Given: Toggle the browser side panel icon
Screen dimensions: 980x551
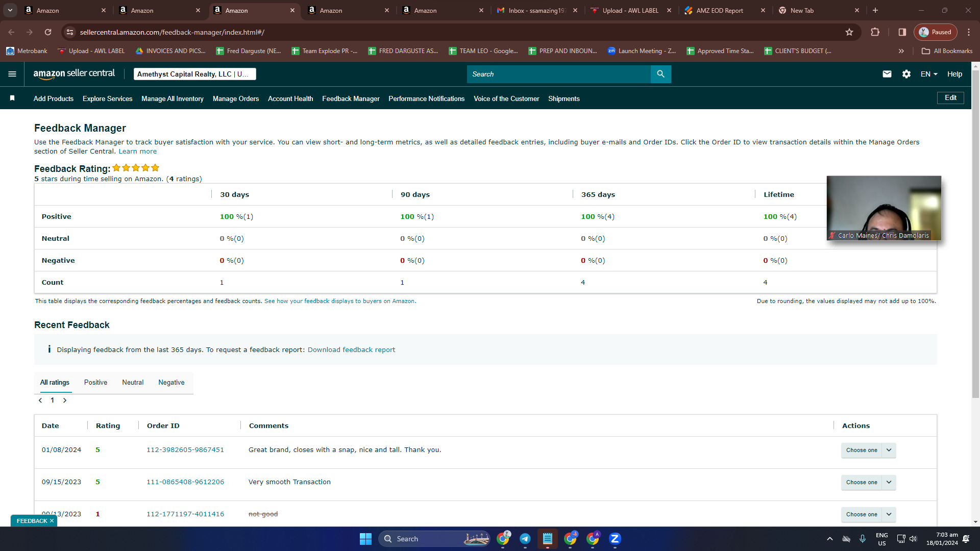Looking at the screenshot, I should pos(902,32).
